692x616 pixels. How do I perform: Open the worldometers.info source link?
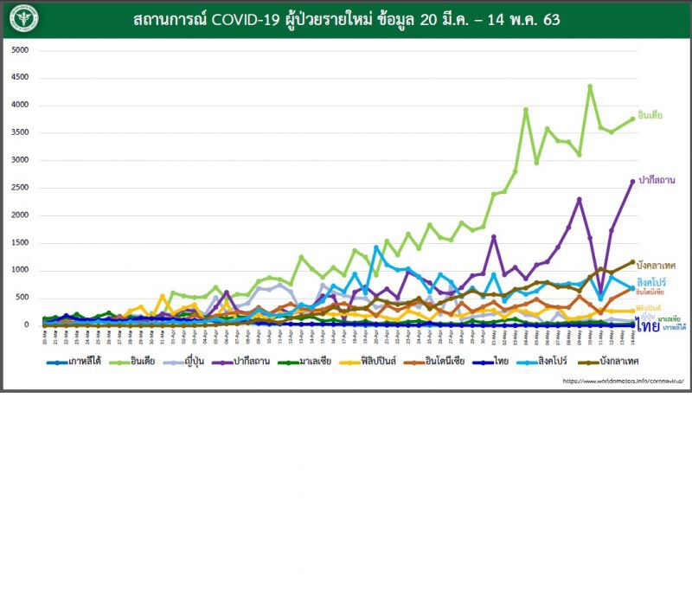coord(623,381)
